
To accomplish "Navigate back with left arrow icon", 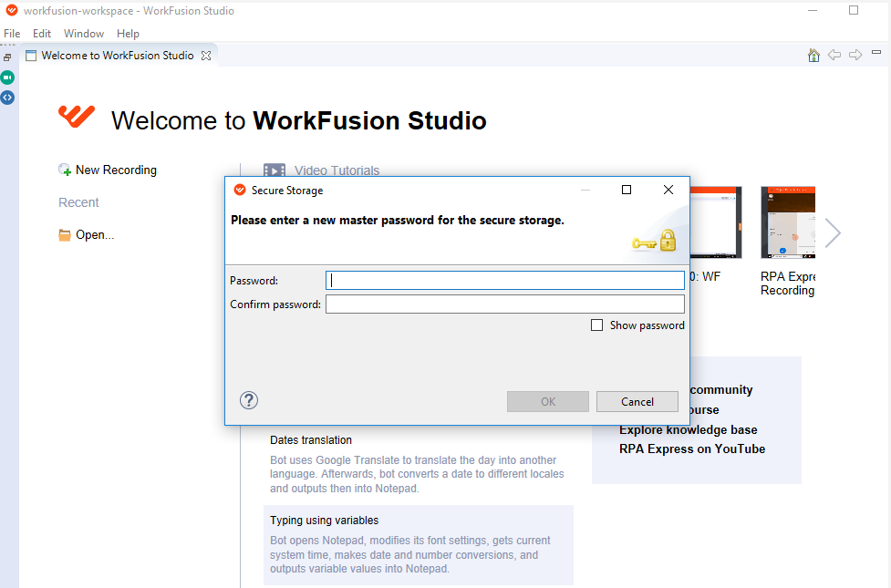I will (834, 55).
